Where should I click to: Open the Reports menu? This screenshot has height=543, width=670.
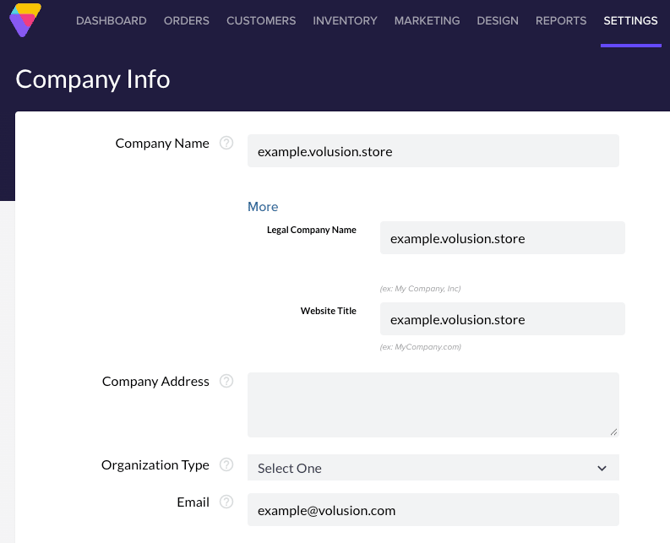(x=561, y=21)
